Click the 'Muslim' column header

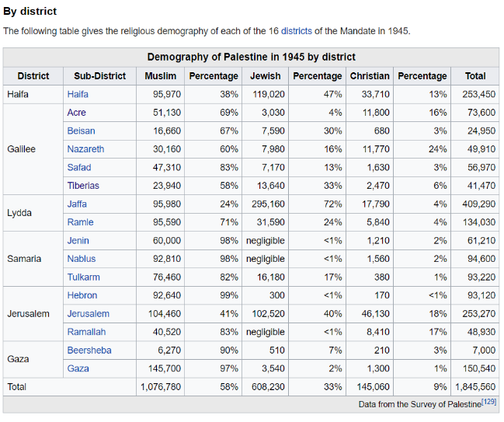click(x=161, y=76)
